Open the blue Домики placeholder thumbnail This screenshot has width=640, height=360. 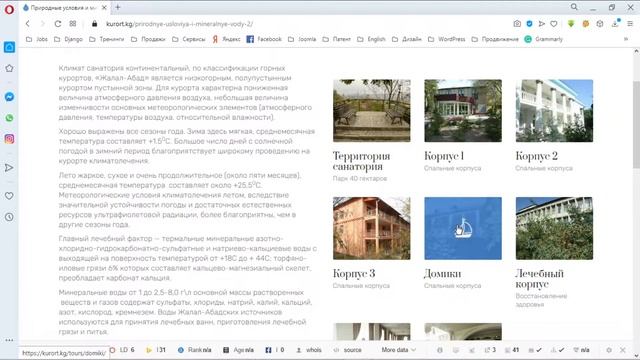463,228
